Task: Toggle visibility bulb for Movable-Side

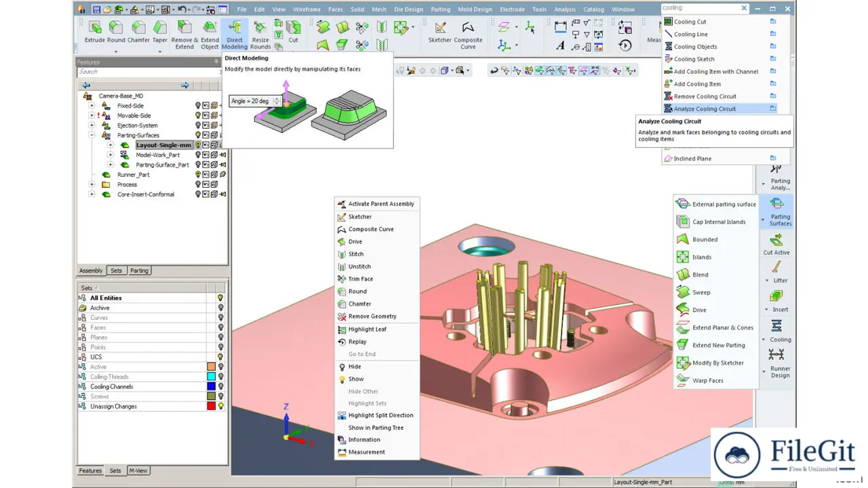Action: click(198, 116)
